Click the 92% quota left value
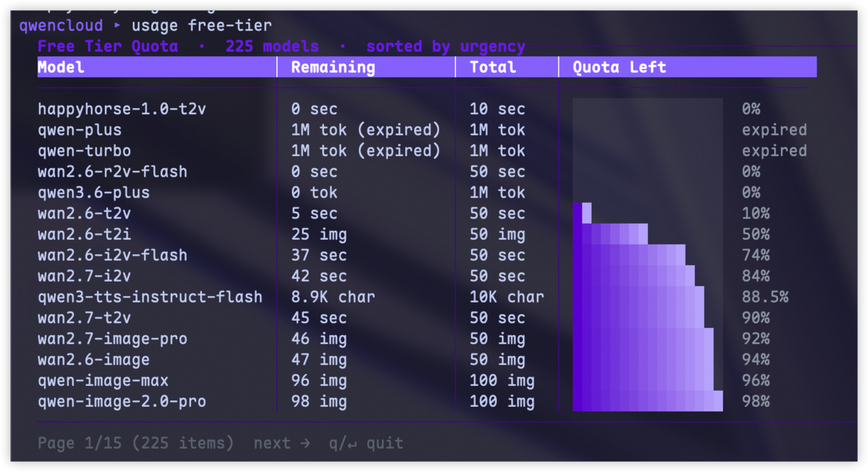Screen dimensions: 868x472 [x=755, y=340]
